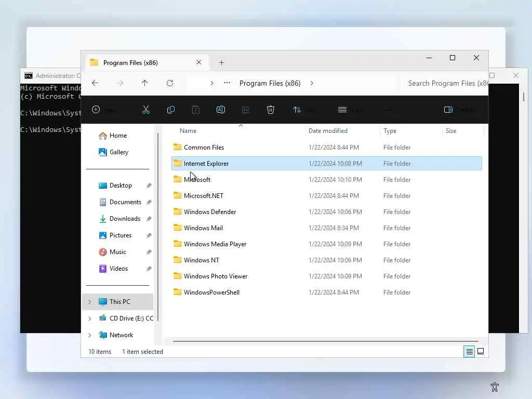Screen dimensions: 532x399
Task: Expand the This PC tree node
Action: coord(89,302)
